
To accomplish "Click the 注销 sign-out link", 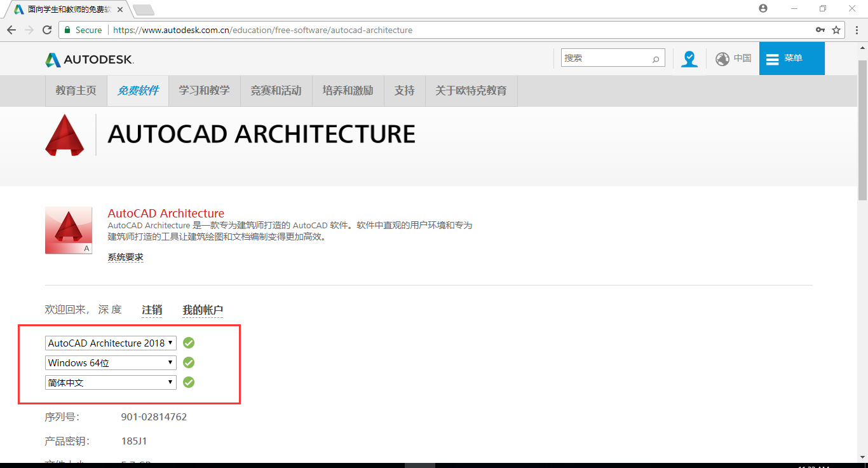I will (x=152, y=310).
